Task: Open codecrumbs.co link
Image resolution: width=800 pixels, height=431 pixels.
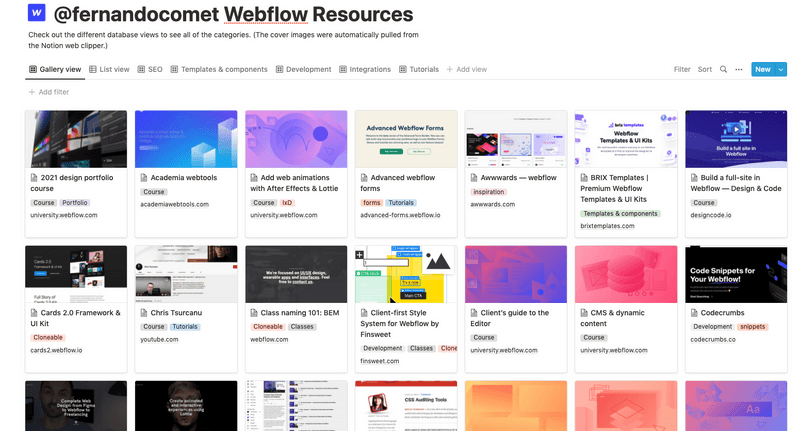Action: (713, 340)
